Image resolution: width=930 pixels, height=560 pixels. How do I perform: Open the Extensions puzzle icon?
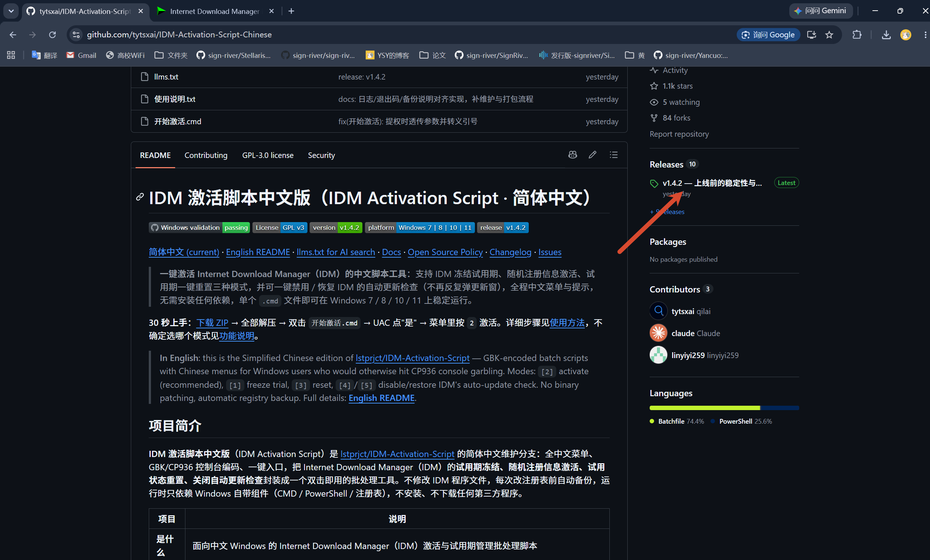pyautogui.click(x=856, y=35)
